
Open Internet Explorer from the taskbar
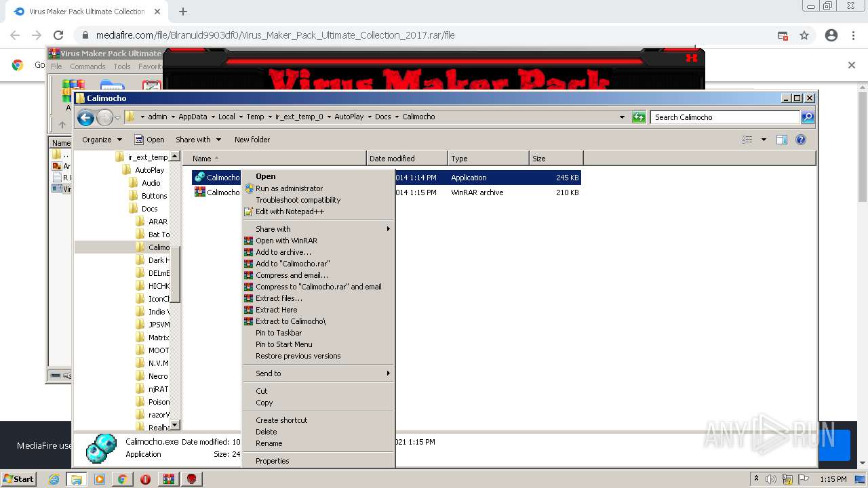click(x=54, y=479)
